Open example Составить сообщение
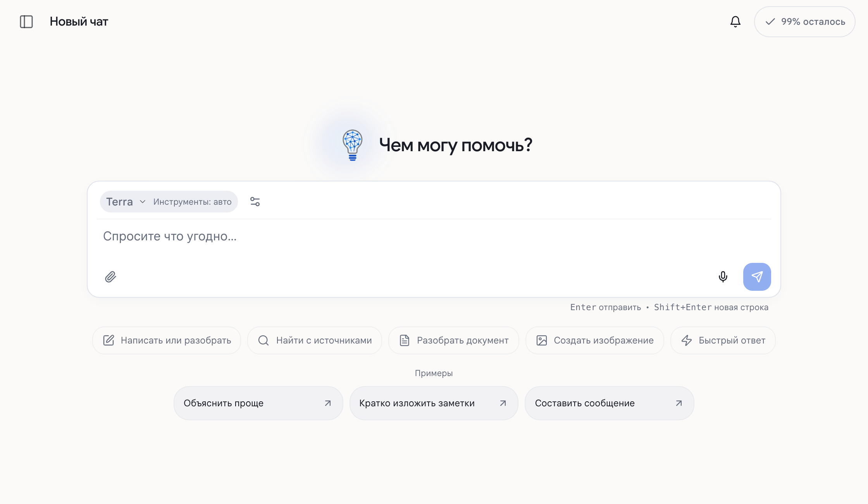 click(x=609, y=403)
